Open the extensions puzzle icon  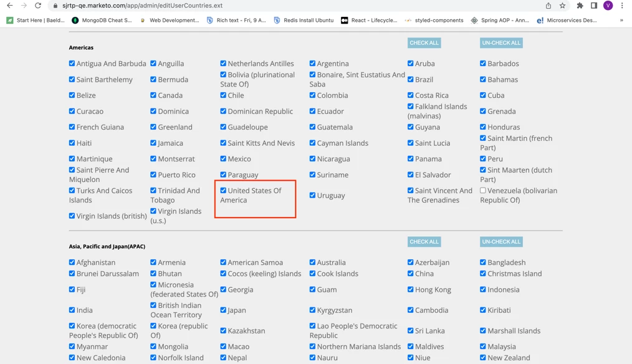[x=580, y=6]
